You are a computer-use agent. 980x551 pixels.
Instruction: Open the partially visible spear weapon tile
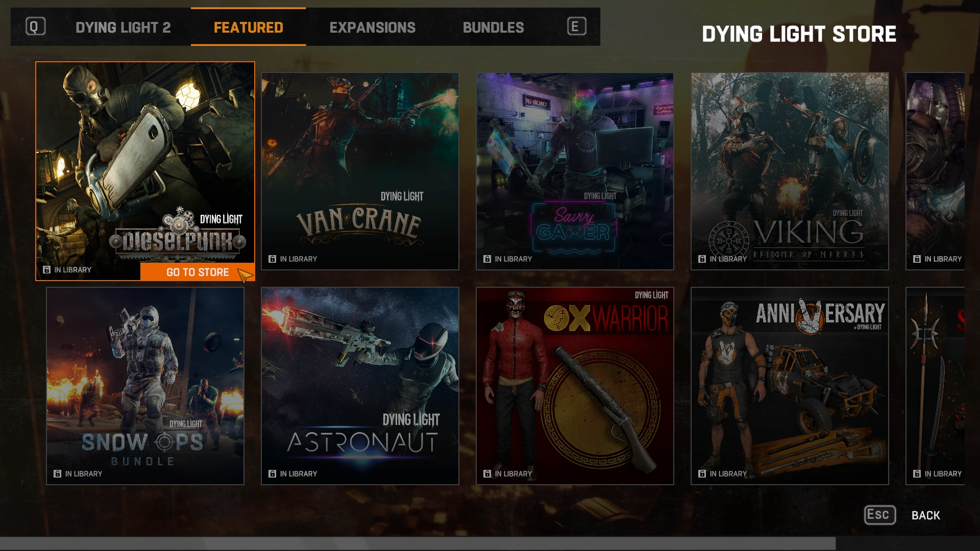tap(935, 386)
